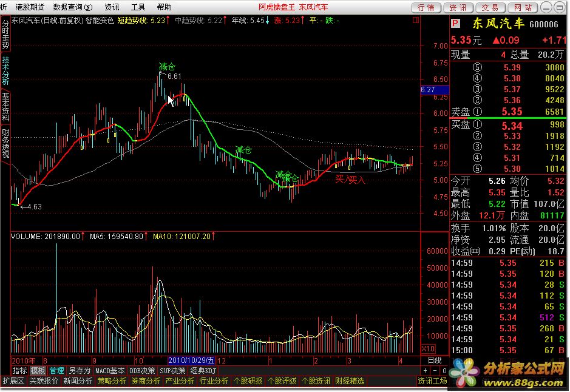This screenshot has height=392, width=570.
Task: Open the 个股研报 tab
Action: (248, 380)
